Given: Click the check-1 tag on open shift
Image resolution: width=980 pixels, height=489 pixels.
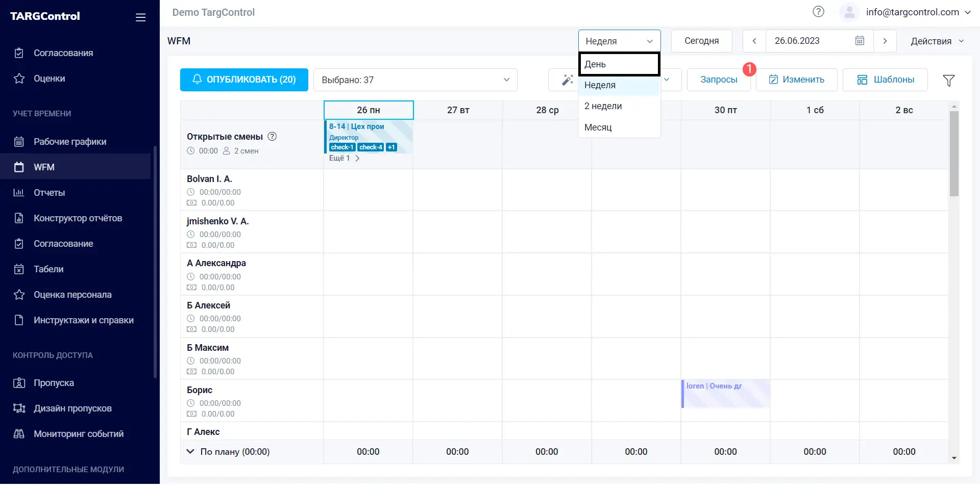Looking at the screenshot, I should coord(342,147).
